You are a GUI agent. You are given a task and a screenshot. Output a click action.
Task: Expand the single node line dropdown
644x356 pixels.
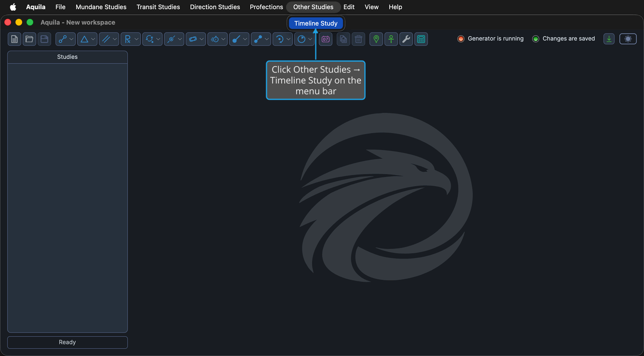[245, 39]
